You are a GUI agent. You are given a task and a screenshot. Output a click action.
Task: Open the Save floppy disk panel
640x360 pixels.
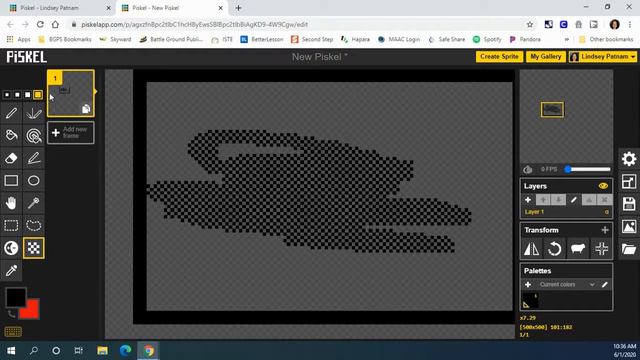coord(629,204)
